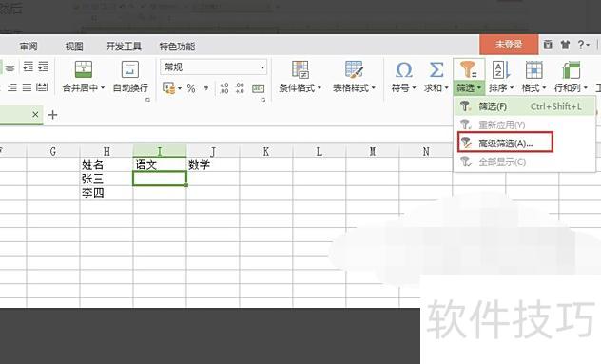Click the Omega 符号 symbol icon
Image resolution: width=601 pixels, height=364 pixels.
403,70
